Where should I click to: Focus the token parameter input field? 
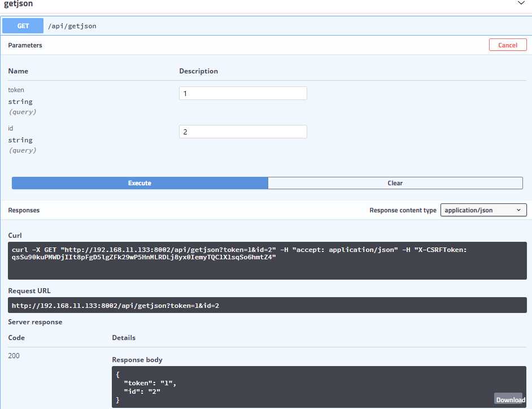(x=243, y=93)
